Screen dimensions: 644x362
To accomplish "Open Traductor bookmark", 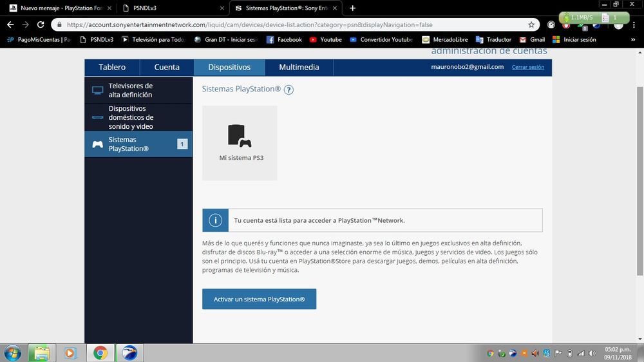I will pos(493,40).
